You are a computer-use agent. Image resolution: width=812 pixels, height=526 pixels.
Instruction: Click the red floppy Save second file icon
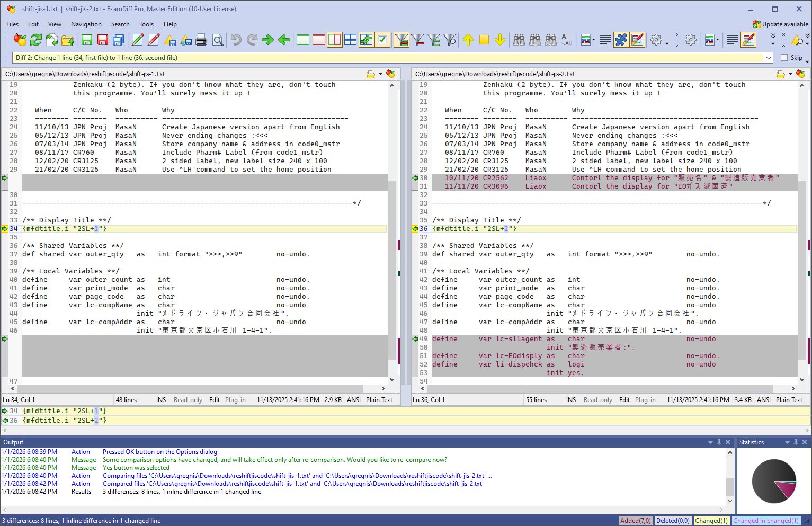pos(103,40)
